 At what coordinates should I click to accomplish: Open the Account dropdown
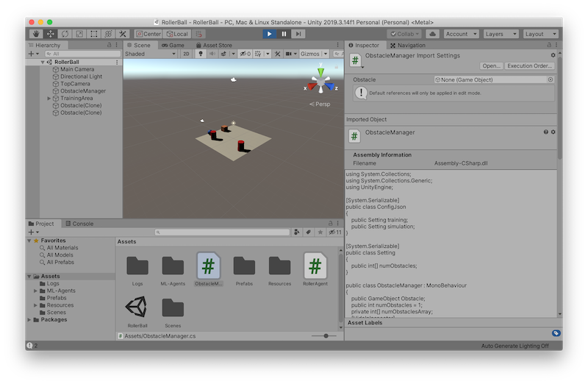pos(461,34)
